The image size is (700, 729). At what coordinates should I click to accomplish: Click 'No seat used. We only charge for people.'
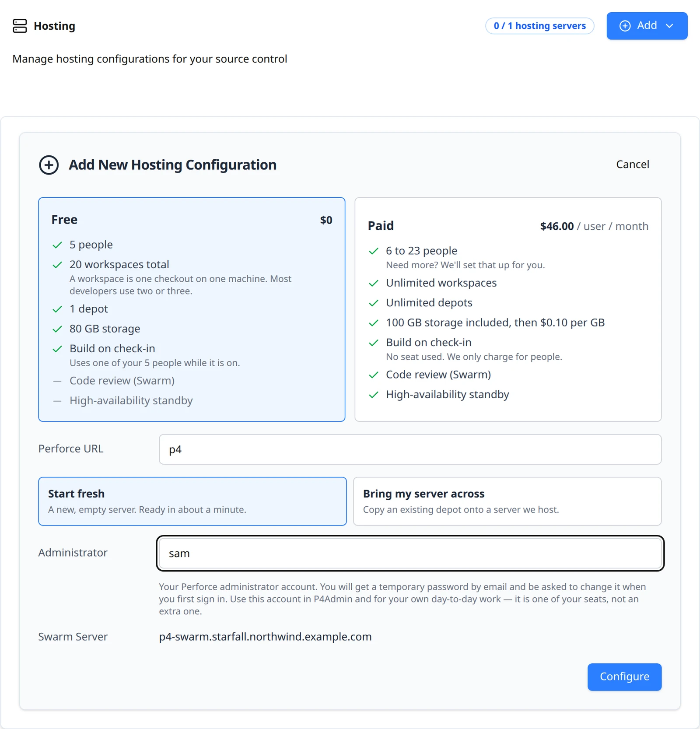[474, 357]
